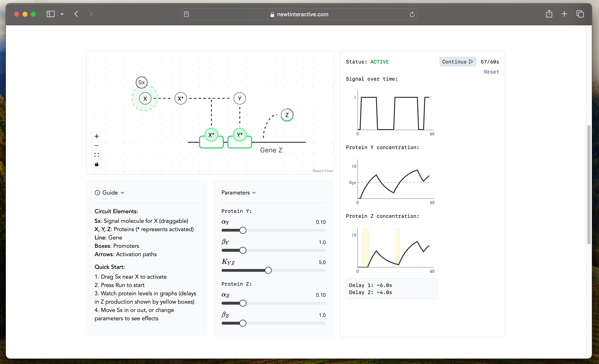Open sidebar options dropdown chevron

62,14
